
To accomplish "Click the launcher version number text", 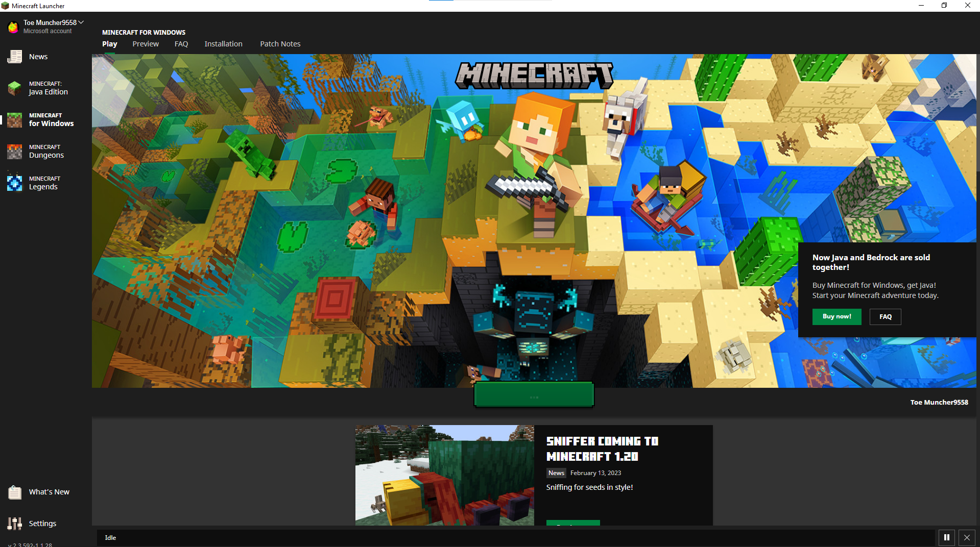I will (x=30, y=544).
